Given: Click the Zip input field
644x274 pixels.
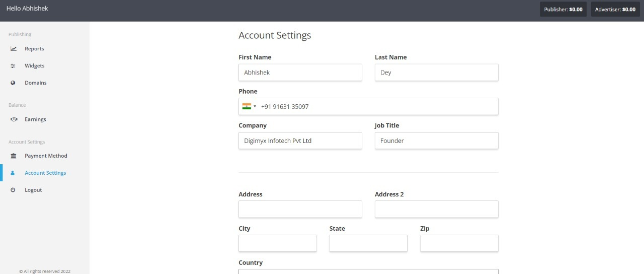Looking at the screenshot, I should (459, 244).
